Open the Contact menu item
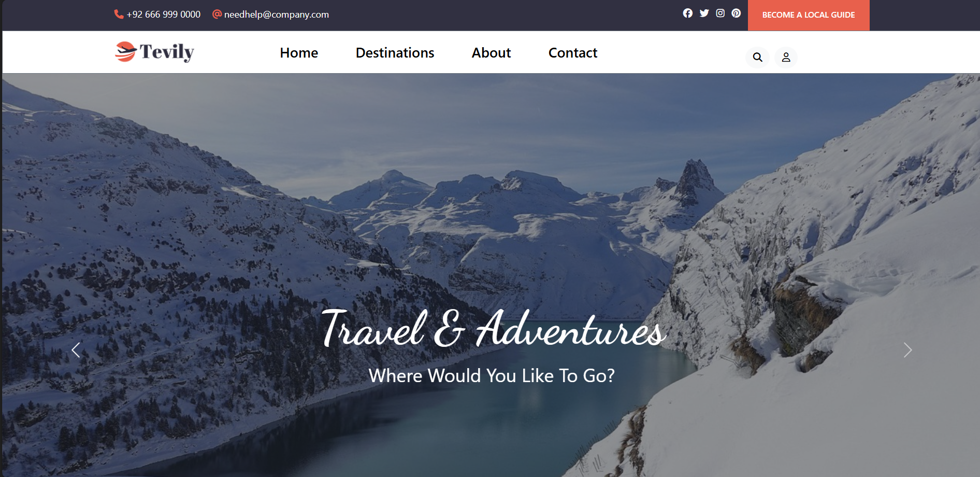 pos(573,53)
